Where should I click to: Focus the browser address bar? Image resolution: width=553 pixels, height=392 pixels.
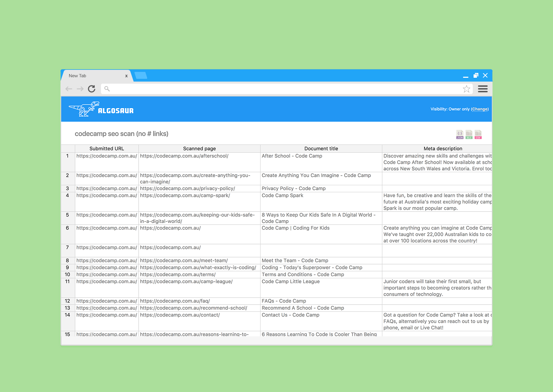(x=287, y=89)
